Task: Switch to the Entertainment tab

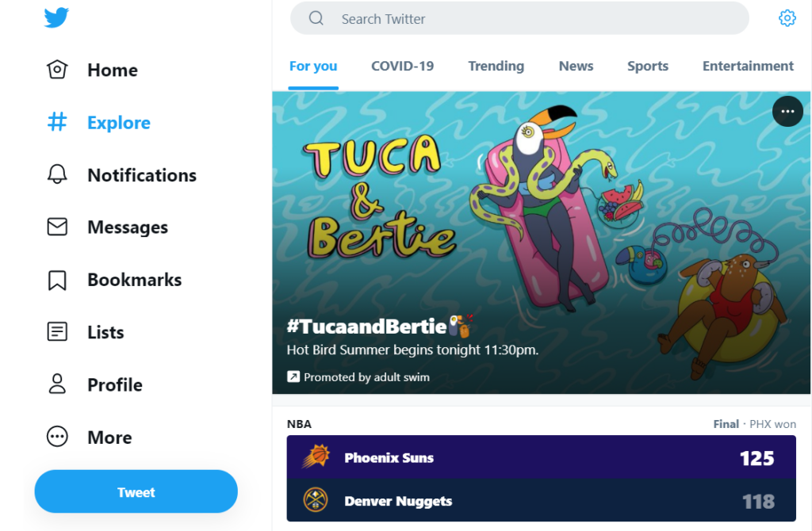Action: tap(748, 67)
